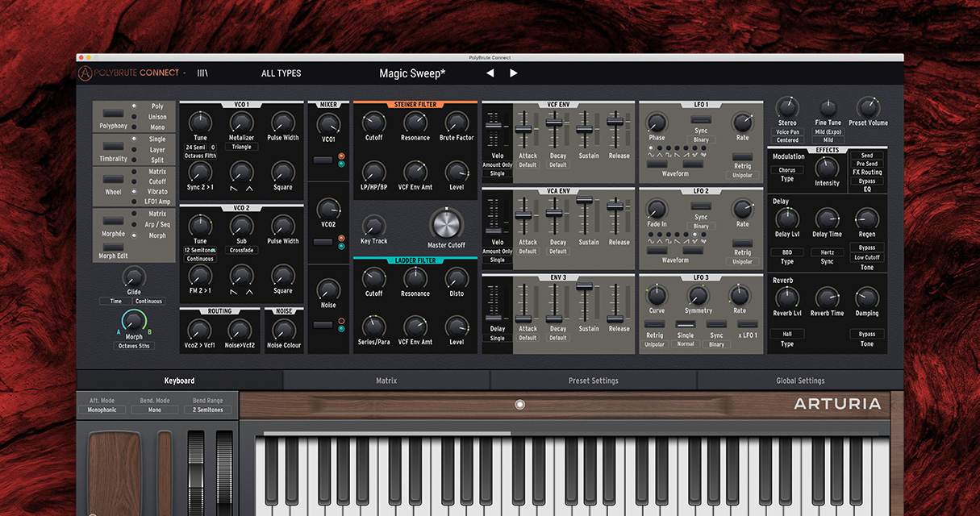Click the Magic Sweep* preset name
This screenshot has width=980, height=516.
pyautogui.click(x=413, y=73)
